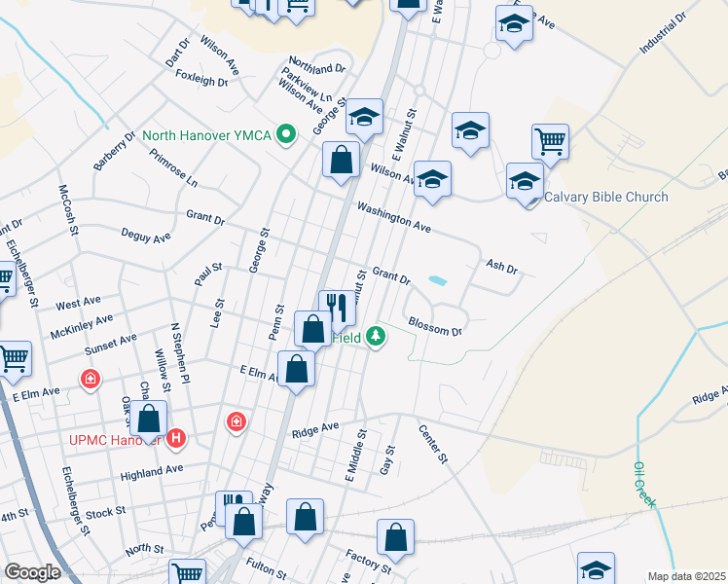Click shopping bag marker above Fulton St
728x584 pixels.
(243, 524)
